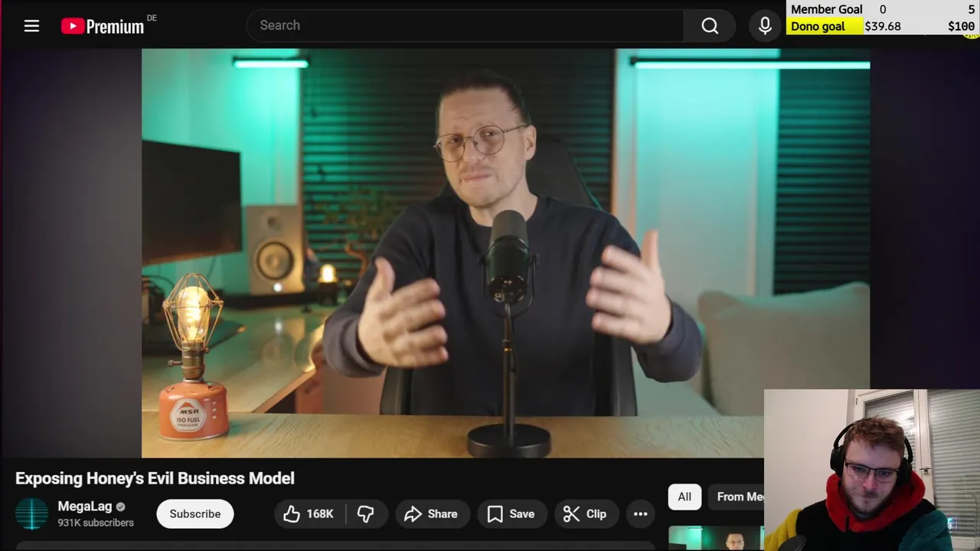Click the MegaLag verified badge

tap(120, 507)
